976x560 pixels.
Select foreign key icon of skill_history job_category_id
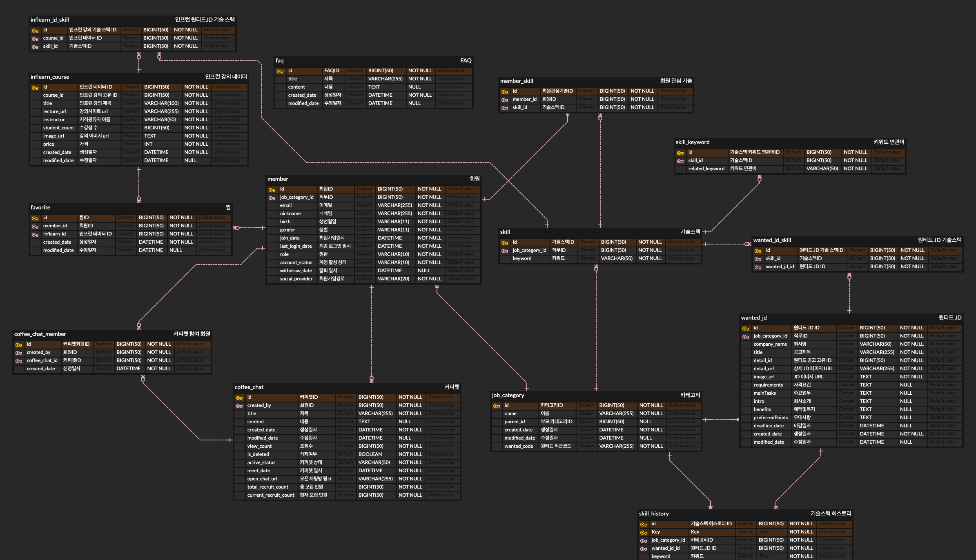[x=644, y=540]
